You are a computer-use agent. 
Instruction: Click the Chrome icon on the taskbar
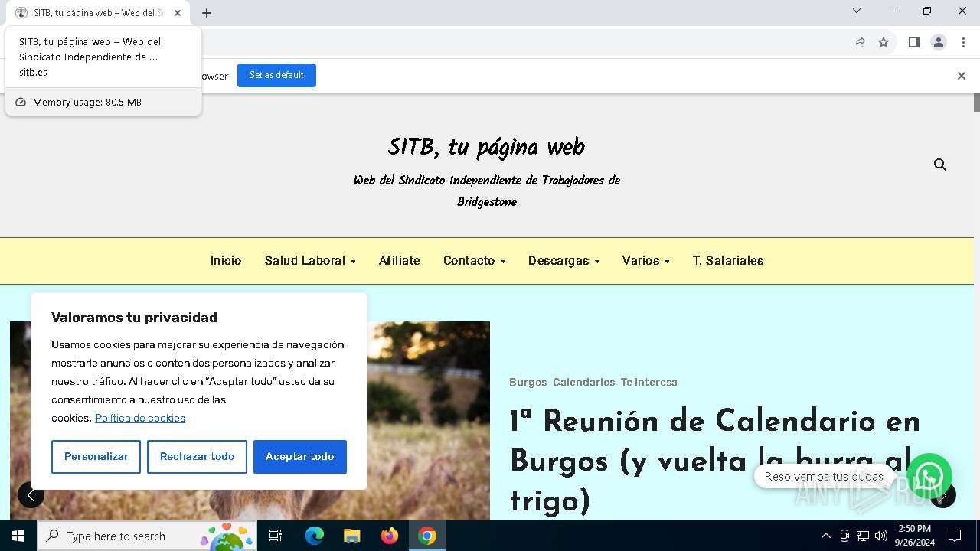[x=427, y=536]
